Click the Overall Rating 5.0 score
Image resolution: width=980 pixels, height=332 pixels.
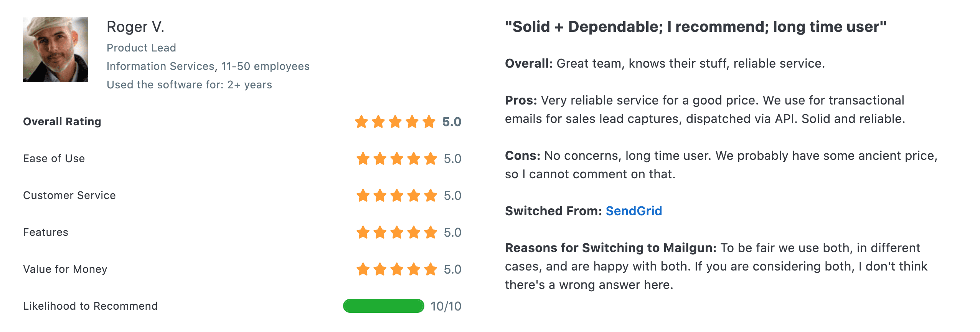click(x=452, y=122)
